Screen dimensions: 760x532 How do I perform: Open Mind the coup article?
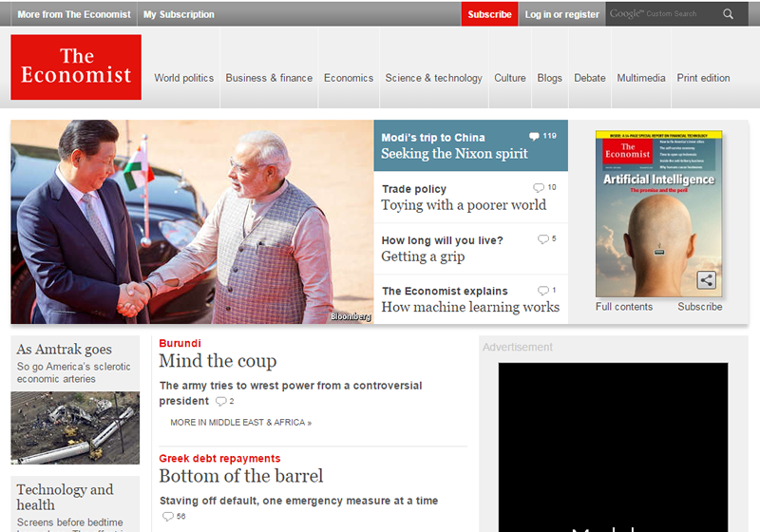[218, 361]
